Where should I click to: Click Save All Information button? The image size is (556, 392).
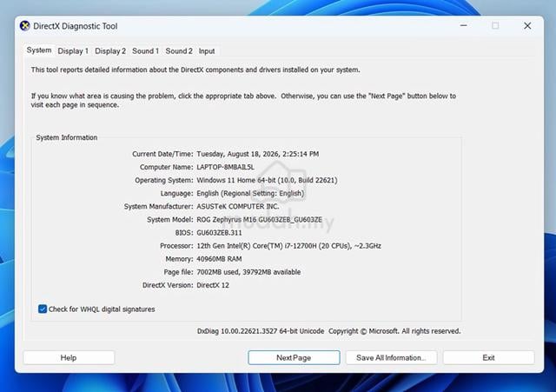pyautogui.click(x=392, y=357)
